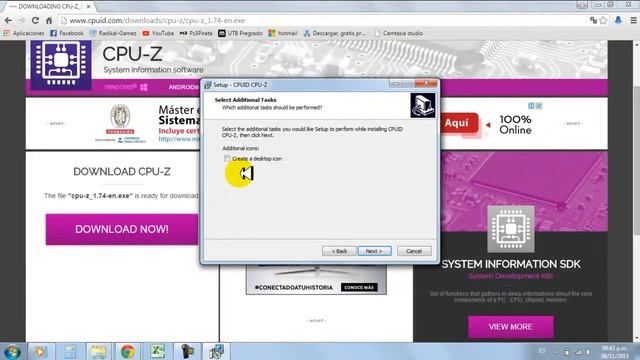Click the taskbar clock

[x=614, y=351]
